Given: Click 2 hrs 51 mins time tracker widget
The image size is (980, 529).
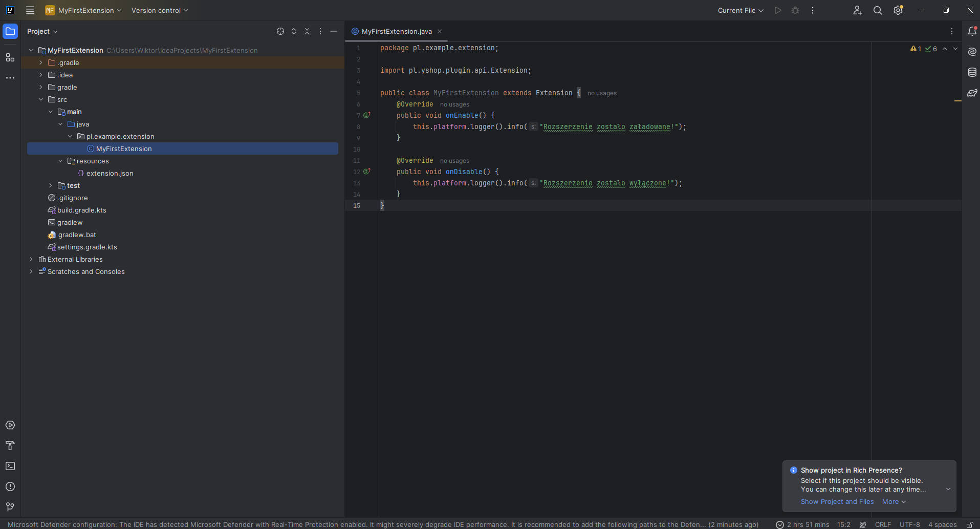Looking at the screenshot, I should point(802,524).
